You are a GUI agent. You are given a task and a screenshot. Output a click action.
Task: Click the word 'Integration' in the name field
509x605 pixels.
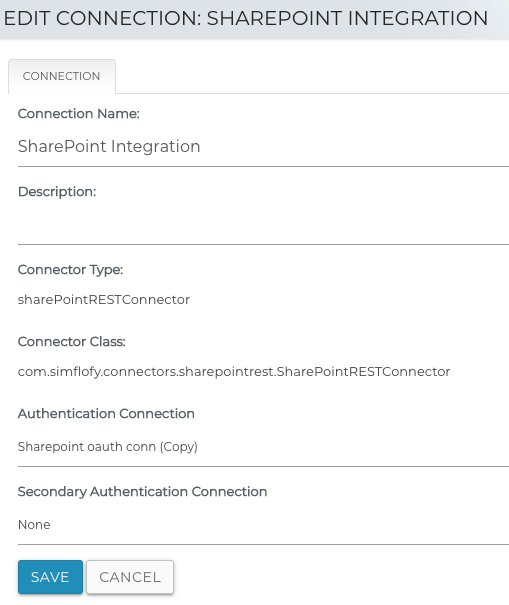point(156,147)
